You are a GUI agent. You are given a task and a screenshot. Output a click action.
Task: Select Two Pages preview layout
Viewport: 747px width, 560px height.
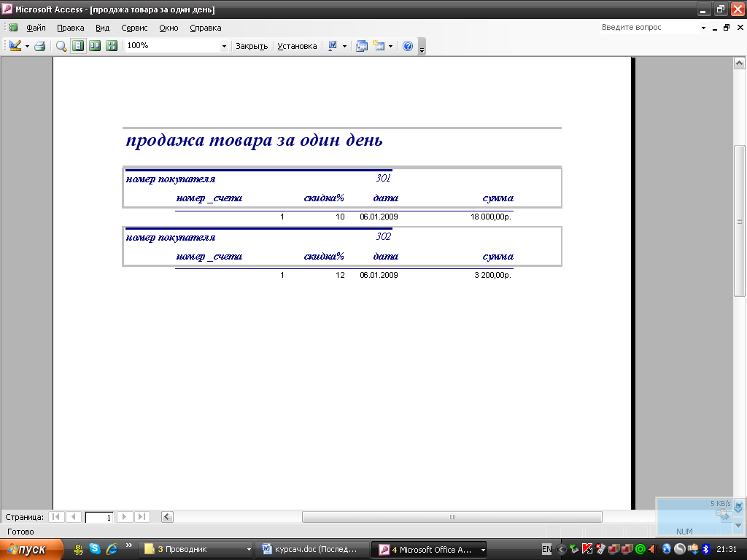[95, 46]
